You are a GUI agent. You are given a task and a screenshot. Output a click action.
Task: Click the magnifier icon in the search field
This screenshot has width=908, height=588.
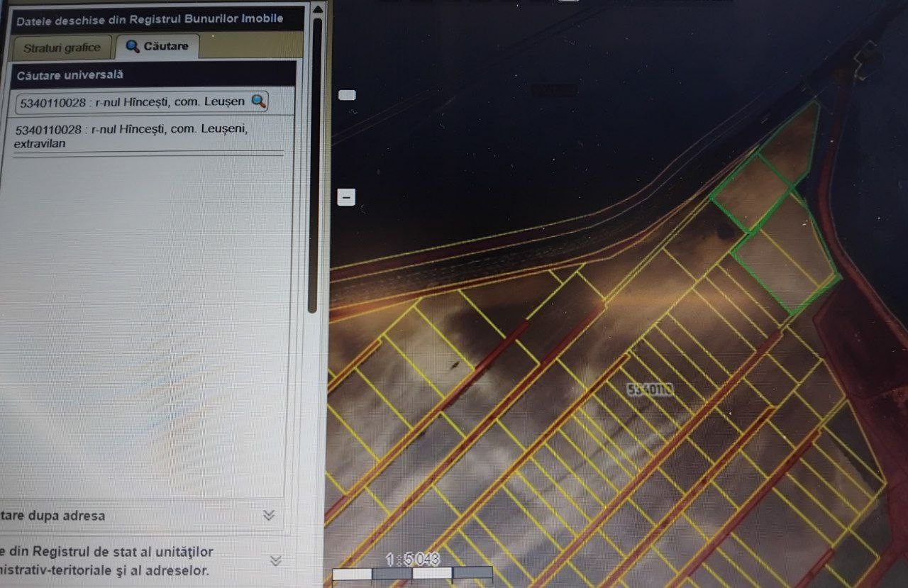[x=259, y=101]
